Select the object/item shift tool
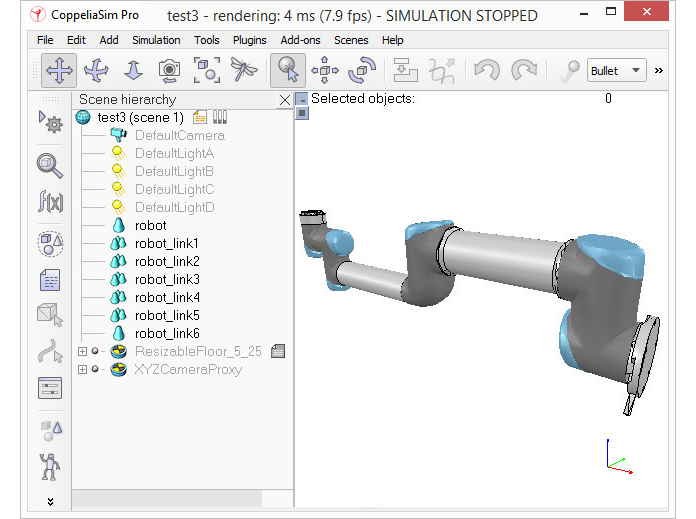 pos(324,70)
